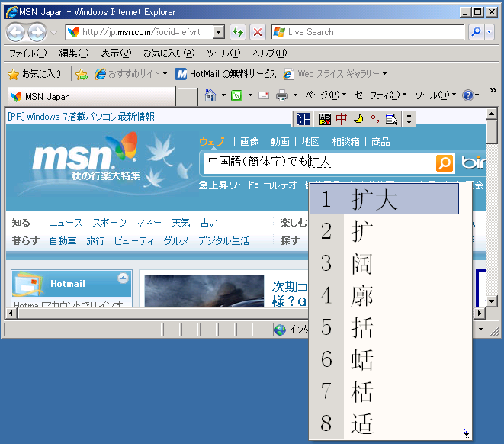The width and height of the screenshot is (504, 444).
Task: Click the スポーツ navigation link
Action: (x=109, y=223)
